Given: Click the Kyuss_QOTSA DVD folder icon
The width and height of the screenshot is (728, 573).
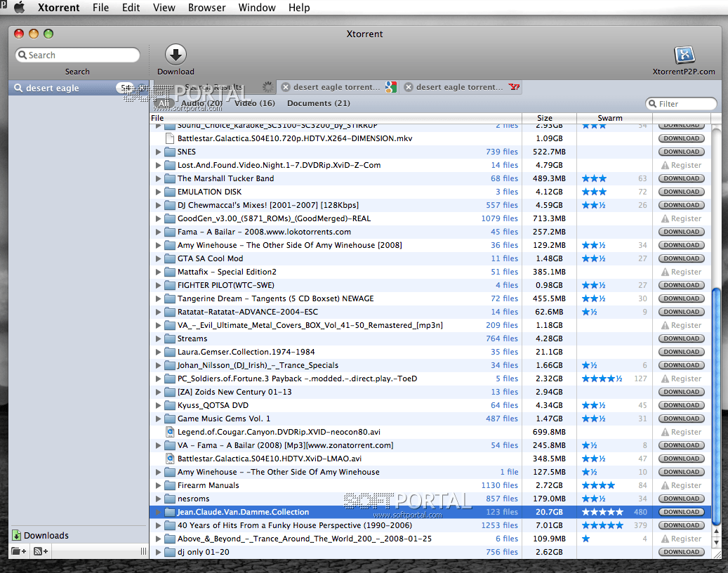Looking at the screenshot, I should pyautogui.click(x=170, y=405).
